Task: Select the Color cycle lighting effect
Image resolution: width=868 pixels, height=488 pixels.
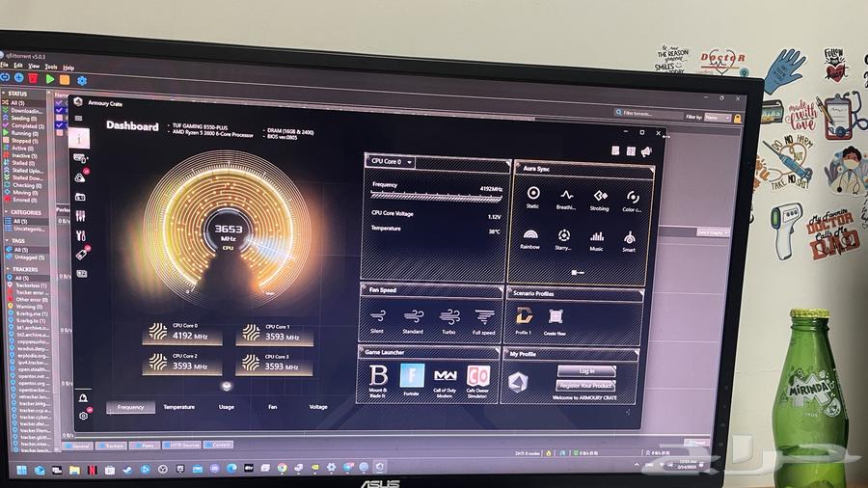Action: (x=632, y=202)
